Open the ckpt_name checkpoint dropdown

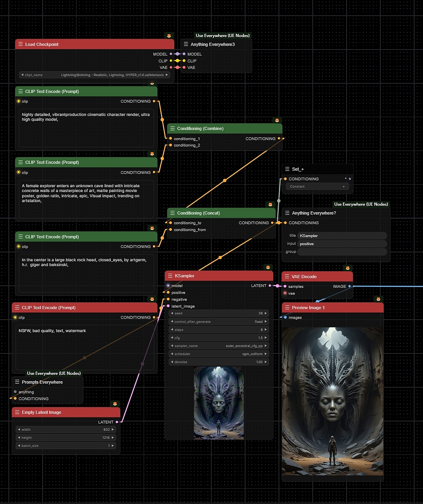pos(95,75)
